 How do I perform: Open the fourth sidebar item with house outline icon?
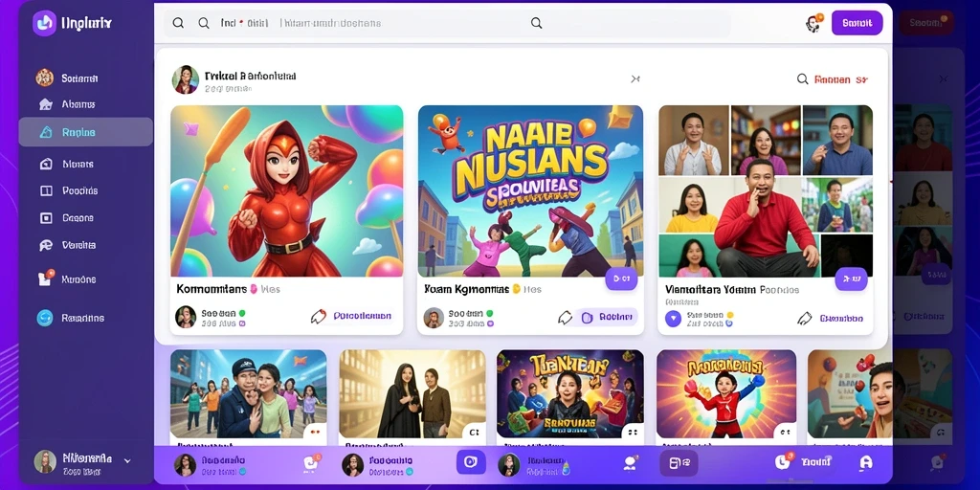(67, 164)
